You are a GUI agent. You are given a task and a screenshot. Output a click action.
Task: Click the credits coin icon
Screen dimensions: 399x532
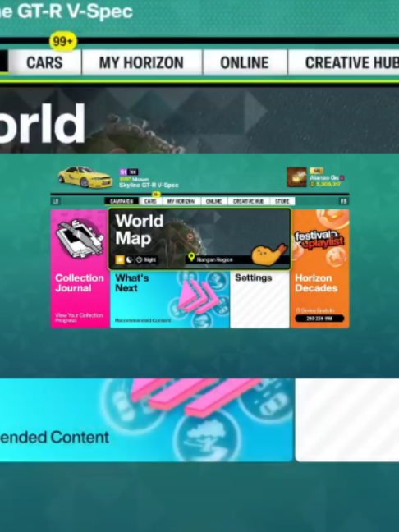point(313,184)
